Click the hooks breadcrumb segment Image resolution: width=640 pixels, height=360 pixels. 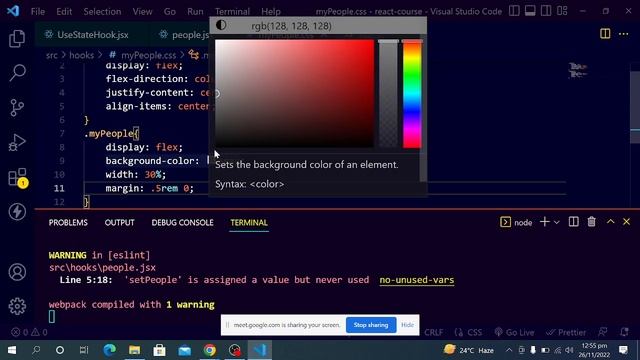(x=81, y=55)
